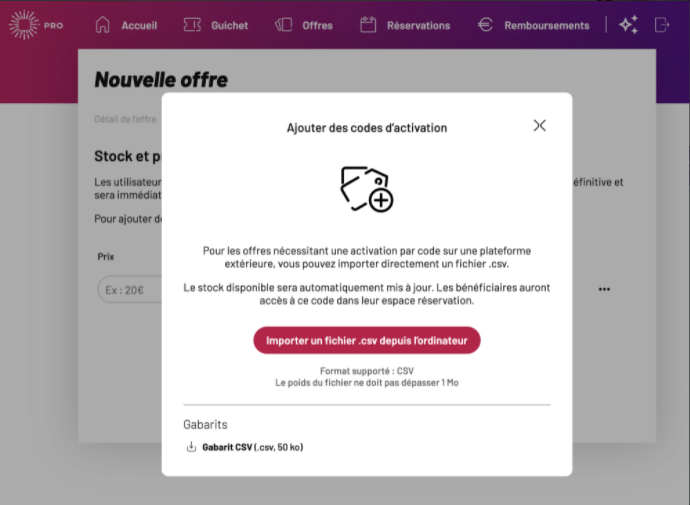Open the Remboursements navigation label
This screenshot has height=505, width=690.
pyautogui.click(x=547, y=26)
